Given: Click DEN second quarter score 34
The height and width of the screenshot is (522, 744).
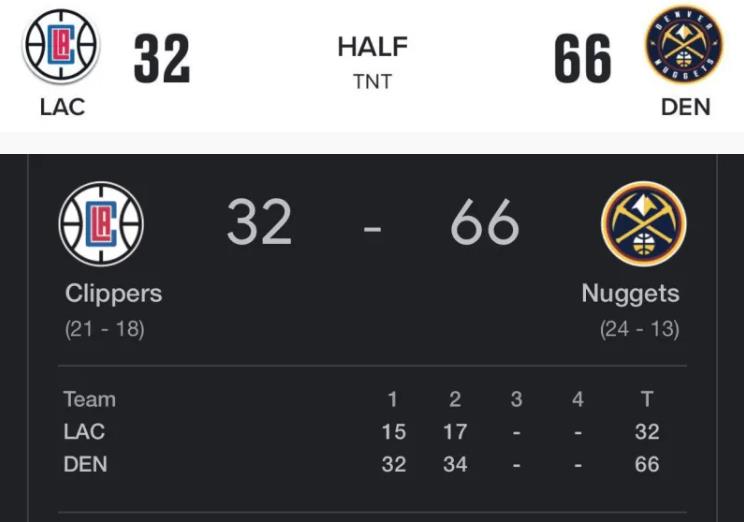Looking at the screenshot, I should pos(455,464).
